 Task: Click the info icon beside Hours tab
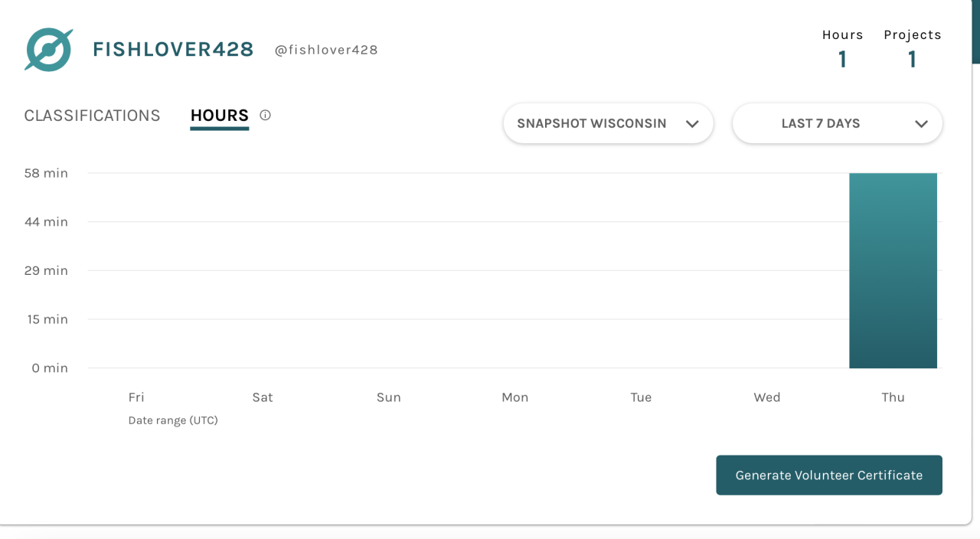(x=265, y=116)
